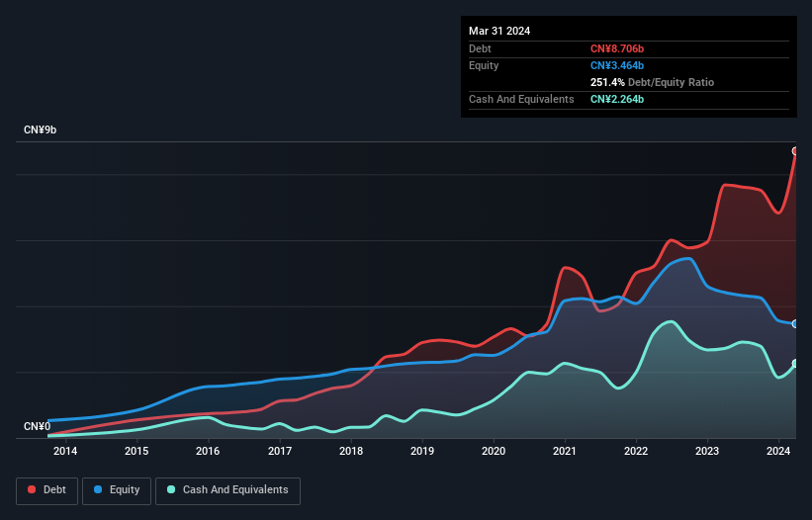
Task: Click the red Debt endpoint marker
Action: (795, 151)
